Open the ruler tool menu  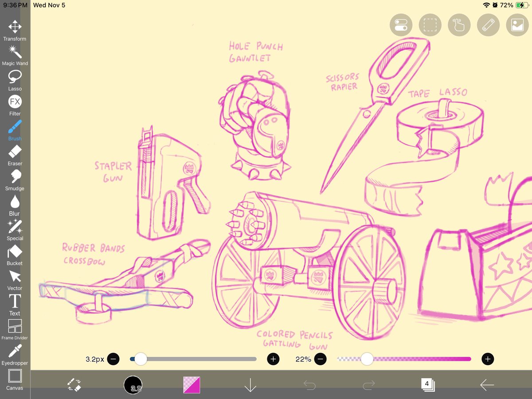pos(488,25)
